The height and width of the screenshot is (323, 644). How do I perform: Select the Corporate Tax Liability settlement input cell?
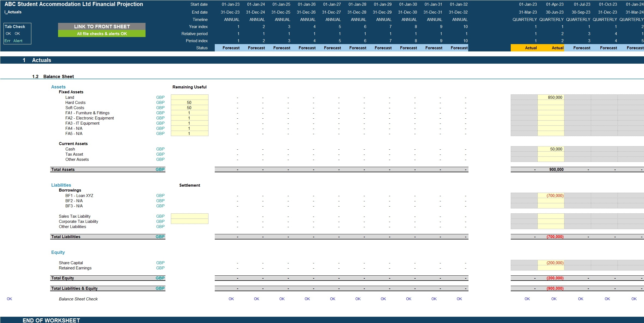tap(189, 221)
